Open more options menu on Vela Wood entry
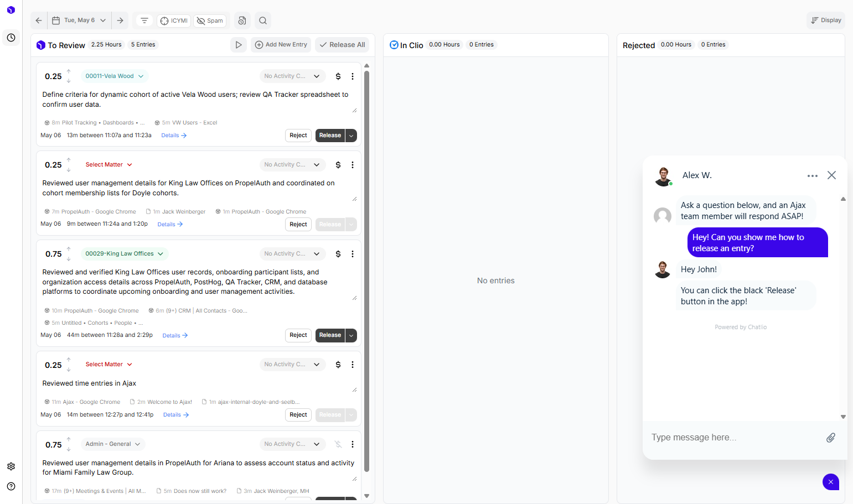853x504 pixels. tap(353, 76)
